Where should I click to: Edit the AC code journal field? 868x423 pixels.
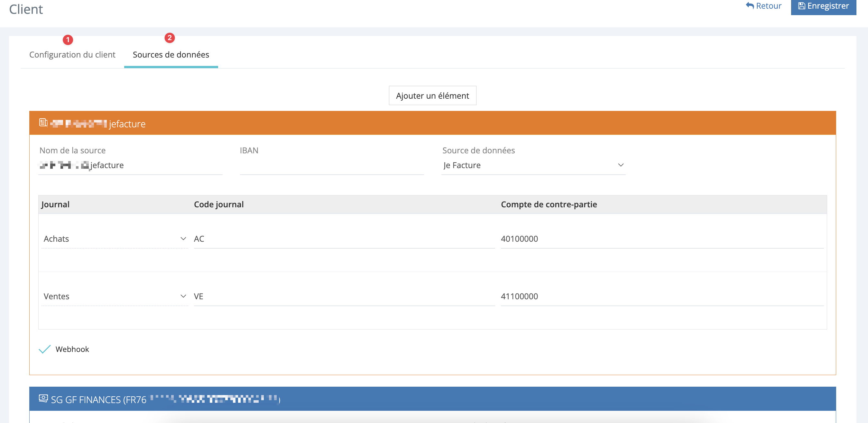344,239
